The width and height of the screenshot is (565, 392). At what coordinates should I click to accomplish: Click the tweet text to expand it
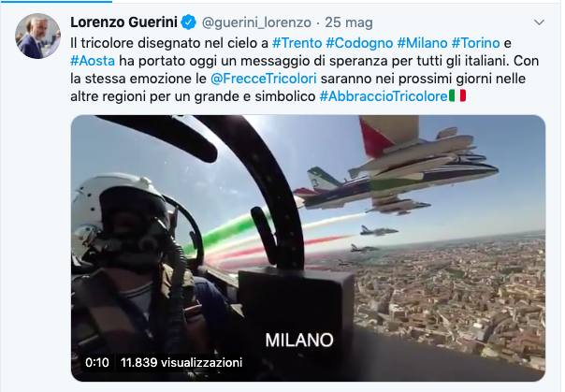(x=304, y=69)
